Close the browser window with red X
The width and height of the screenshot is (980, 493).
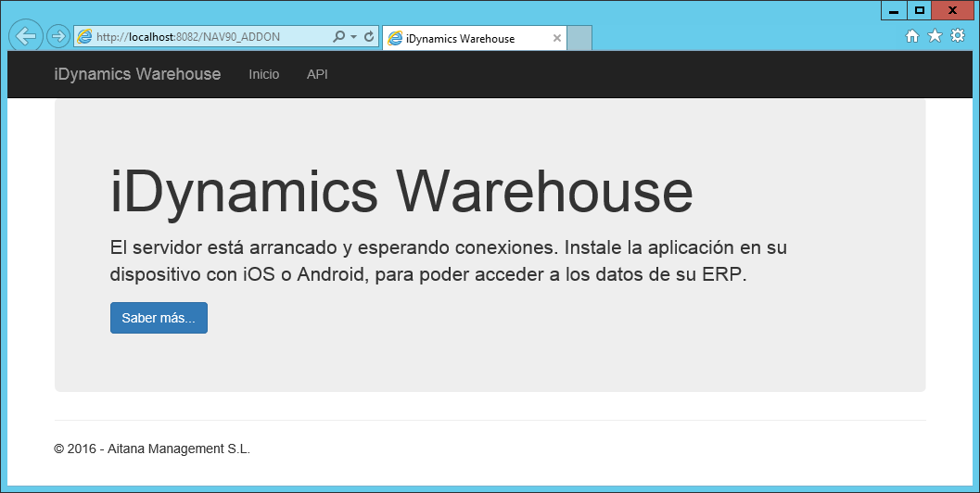tap(952, 10)
